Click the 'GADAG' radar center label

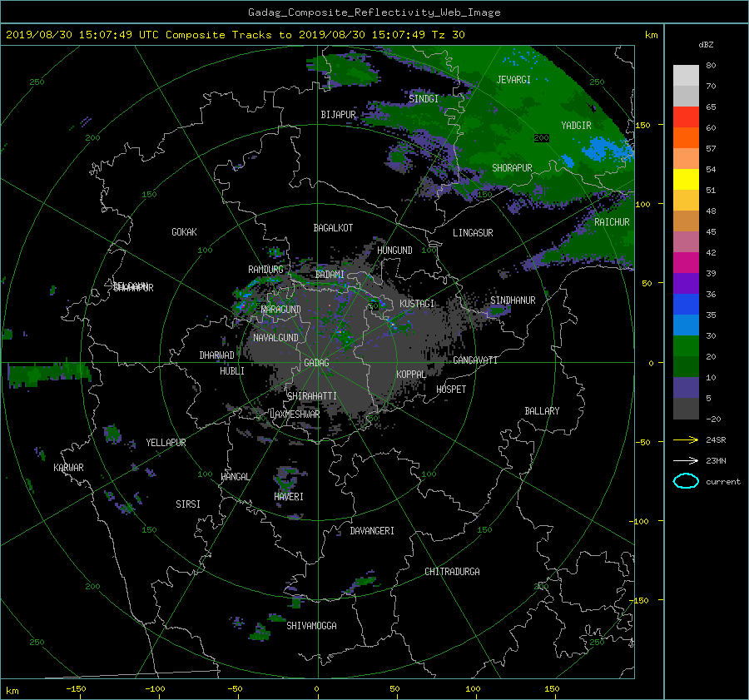point(316,363)
